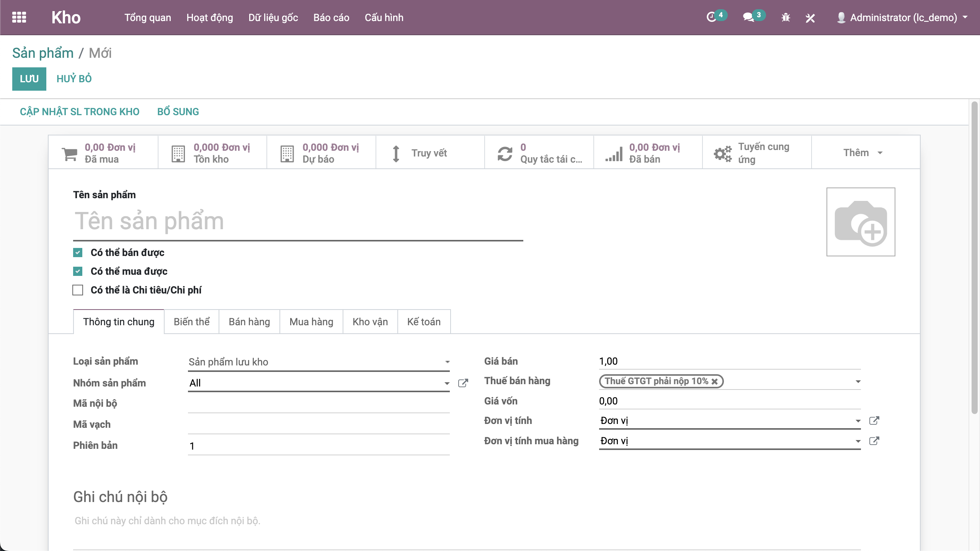Switch to the Kho vận tab
Image resolution: width=980 pixels, height=551 pixels.
[x=370, y=322]
